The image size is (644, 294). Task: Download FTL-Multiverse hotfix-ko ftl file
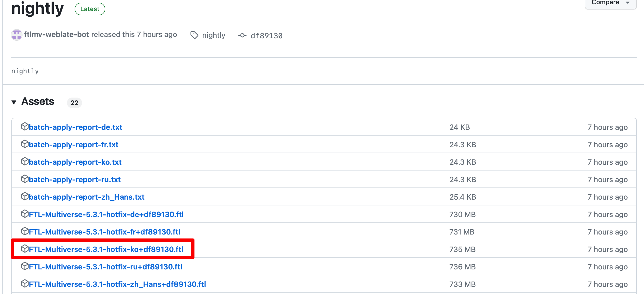click(x=106, y=249)
